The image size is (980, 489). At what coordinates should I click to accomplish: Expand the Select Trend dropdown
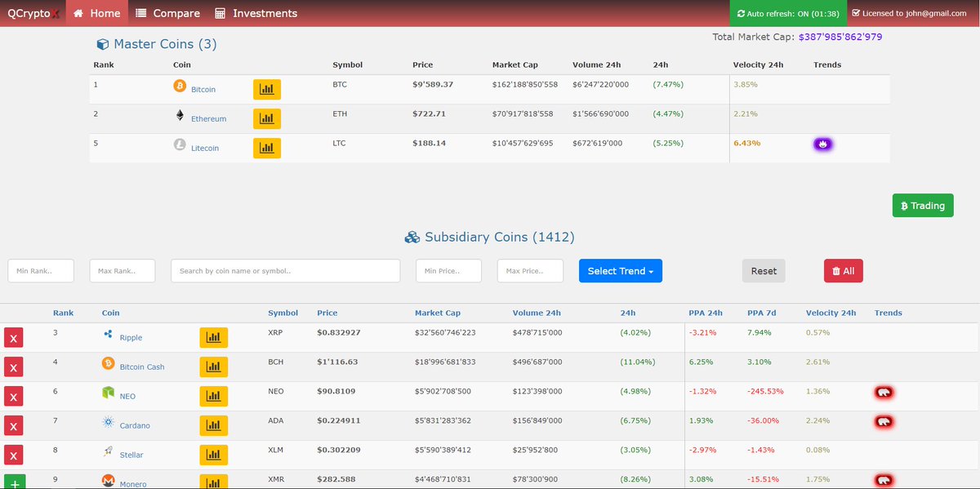click(621, 271)
